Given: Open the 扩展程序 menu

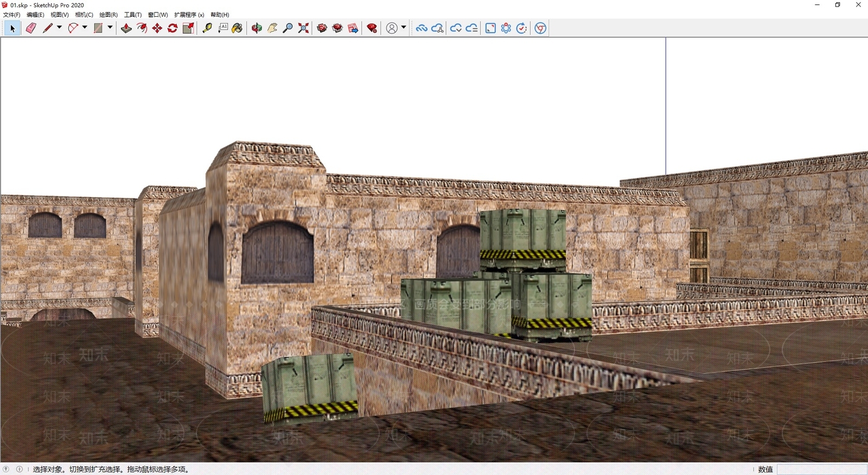Looking at the screenshot, I should point(189,15).
